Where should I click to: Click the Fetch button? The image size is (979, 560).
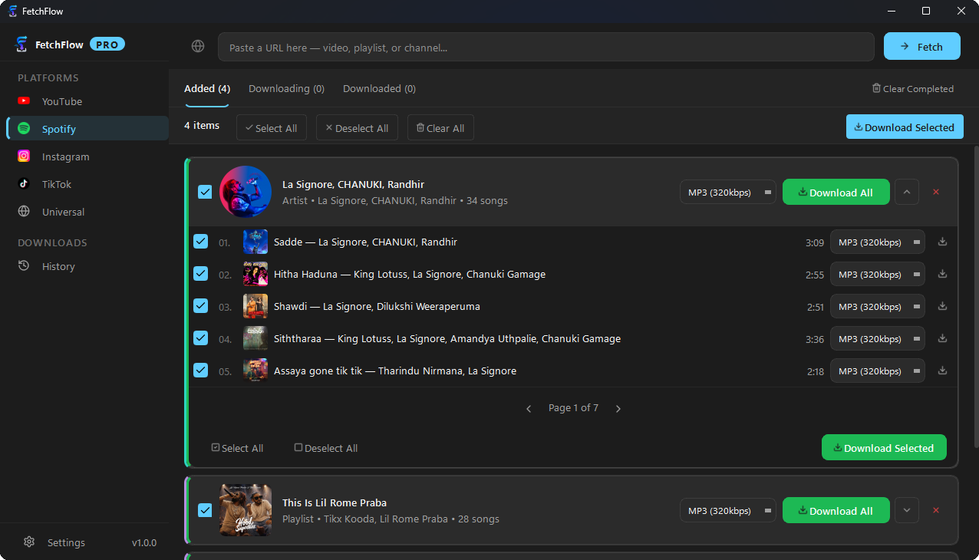click(x=922, y=46)
